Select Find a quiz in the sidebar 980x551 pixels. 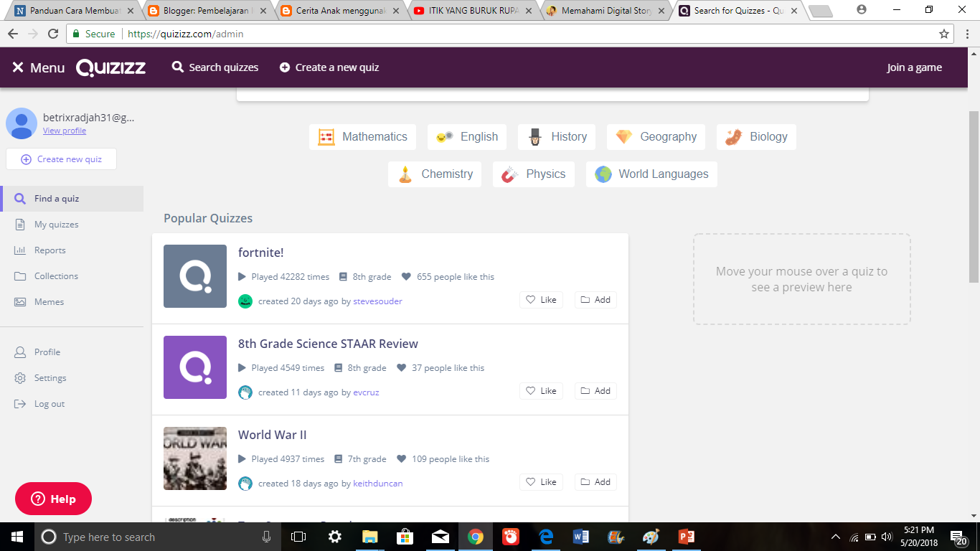coord(72,199)
